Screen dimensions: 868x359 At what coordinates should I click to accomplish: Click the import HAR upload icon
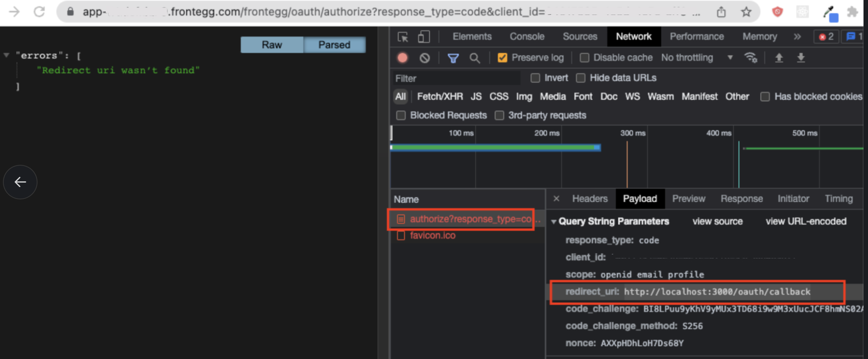coord(779,58)
